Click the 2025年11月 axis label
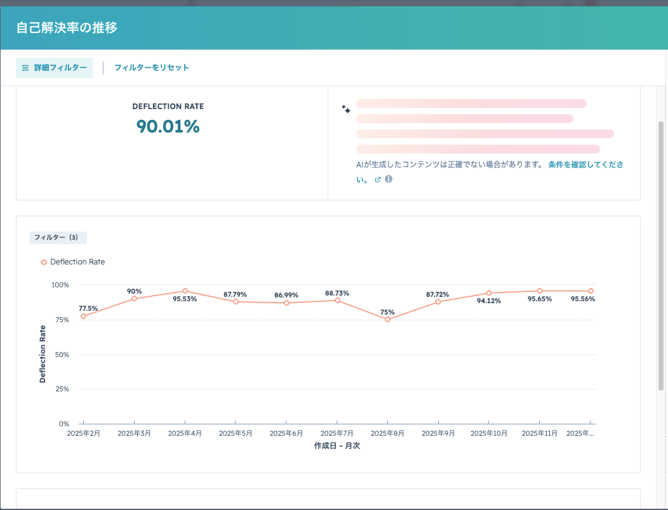668x510 pixels. (540, 433)
